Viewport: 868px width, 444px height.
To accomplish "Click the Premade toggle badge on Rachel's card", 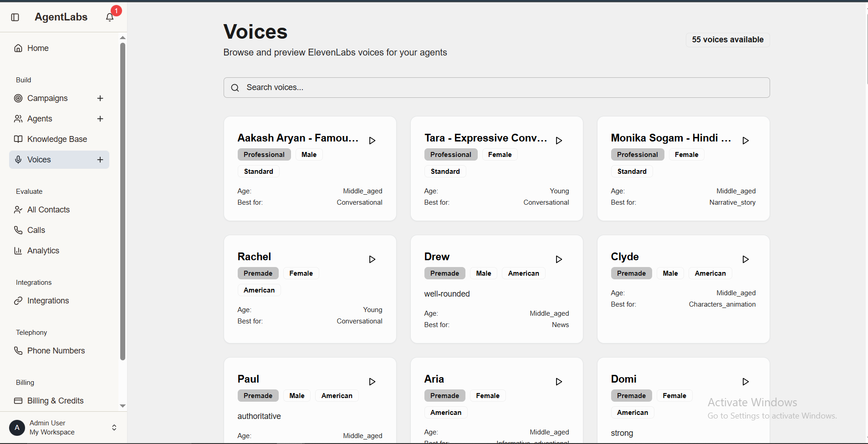I will [x=258, y=273].
